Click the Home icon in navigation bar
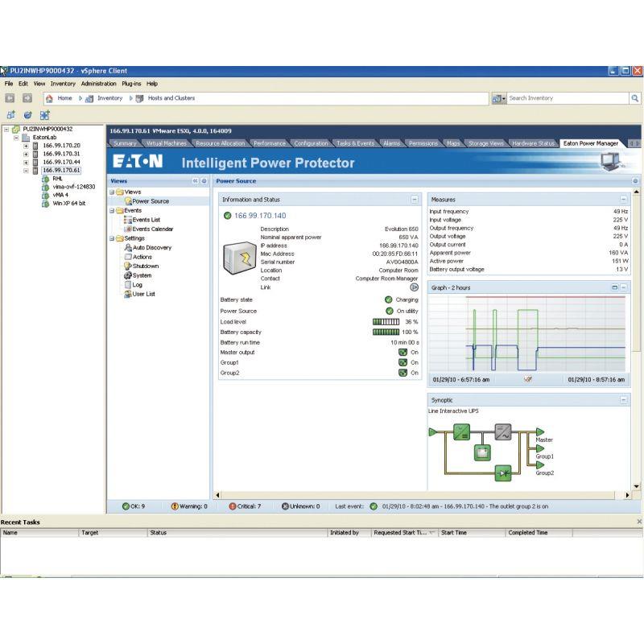The height and width of the screenshot is (644, 644). tap(50, 98)
